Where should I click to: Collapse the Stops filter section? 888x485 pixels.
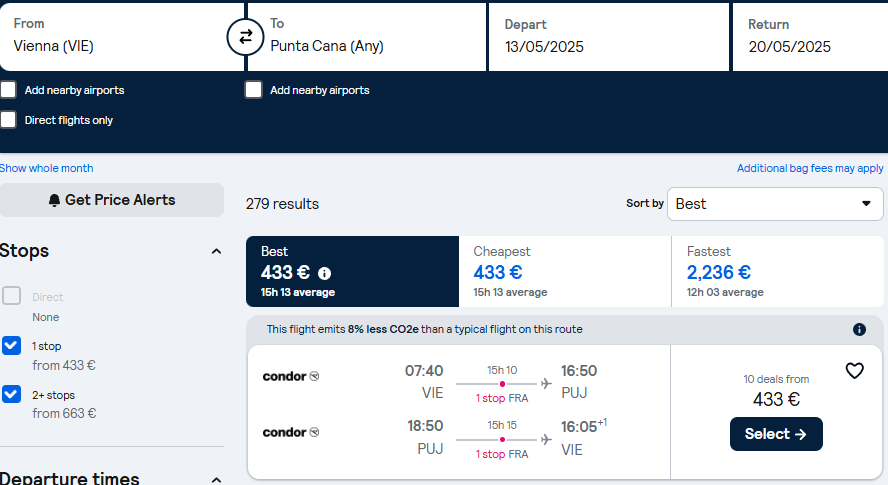click(216, 251)
